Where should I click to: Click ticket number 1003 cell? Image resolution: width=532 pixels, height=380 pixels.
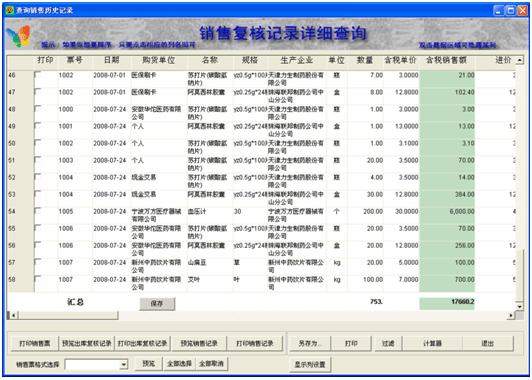75,164
